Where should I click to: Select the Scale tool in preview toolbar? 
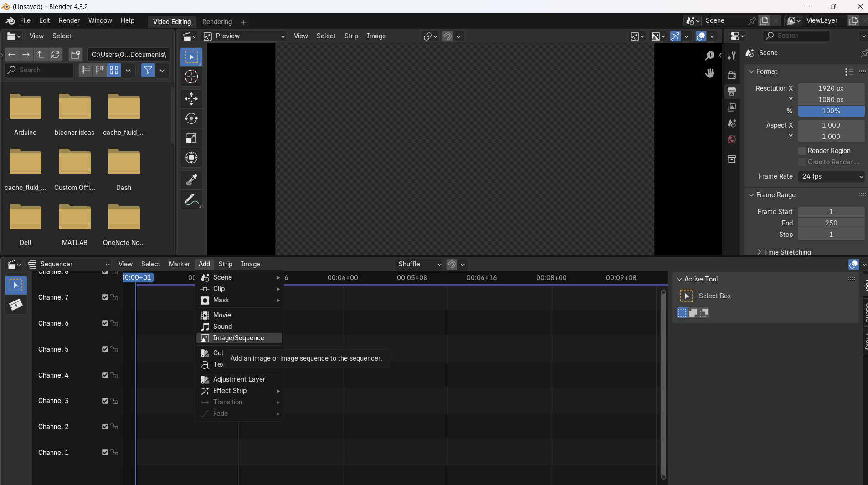pyautogui.click(x=191, y=138)
